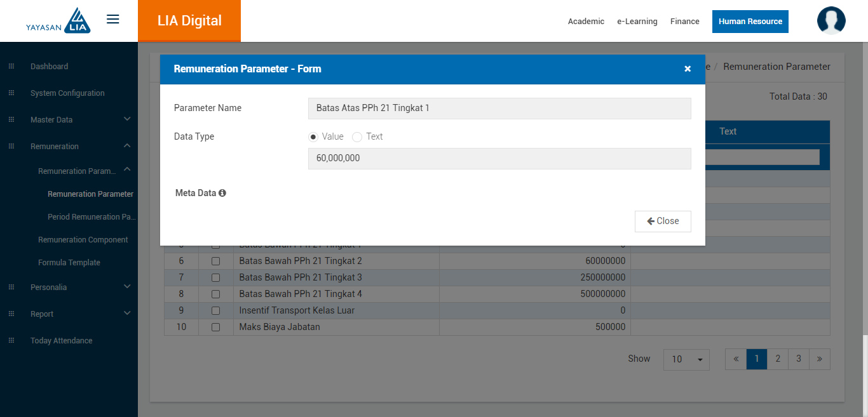The height and width of the screenshot is (417, 868).
Task: Switch to the Academic top menu
Action: coord(586,22)
